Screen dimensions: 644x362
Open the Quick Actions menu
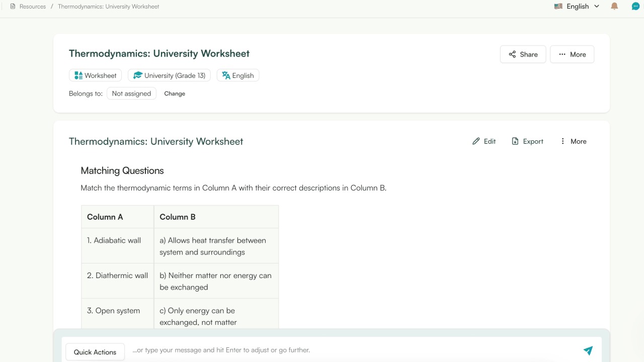tap(95, 351)
